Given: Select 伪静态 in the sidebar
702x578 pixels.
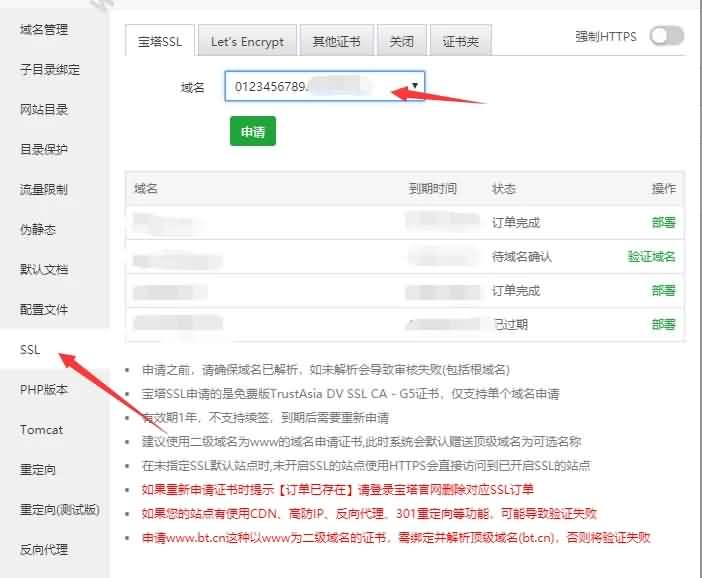Looking at the screenshot, I should (x=38, y=230).
